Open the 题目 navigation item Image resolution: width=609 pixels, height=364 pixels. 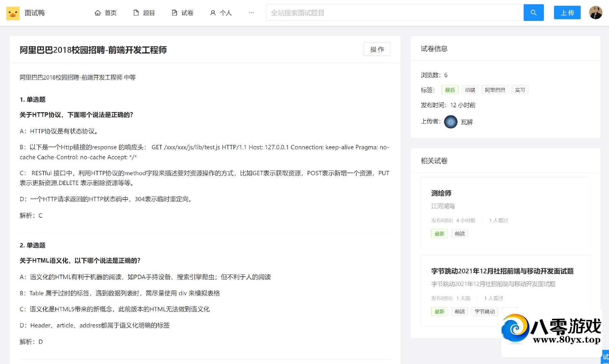[144, 13]
